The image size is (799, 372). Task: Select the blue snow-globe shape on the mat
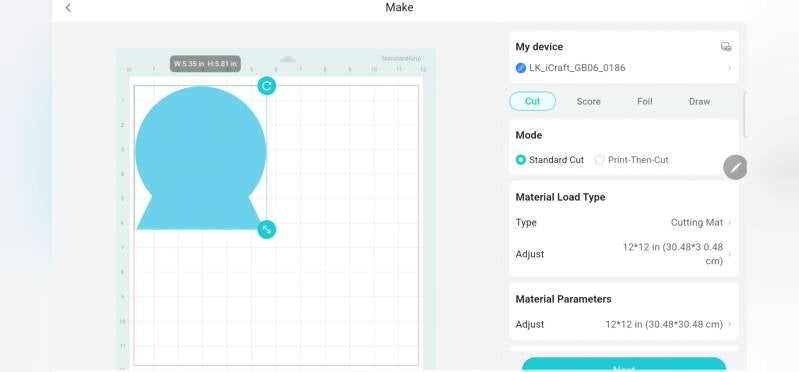pyautogui.click(x=200, y=158)
